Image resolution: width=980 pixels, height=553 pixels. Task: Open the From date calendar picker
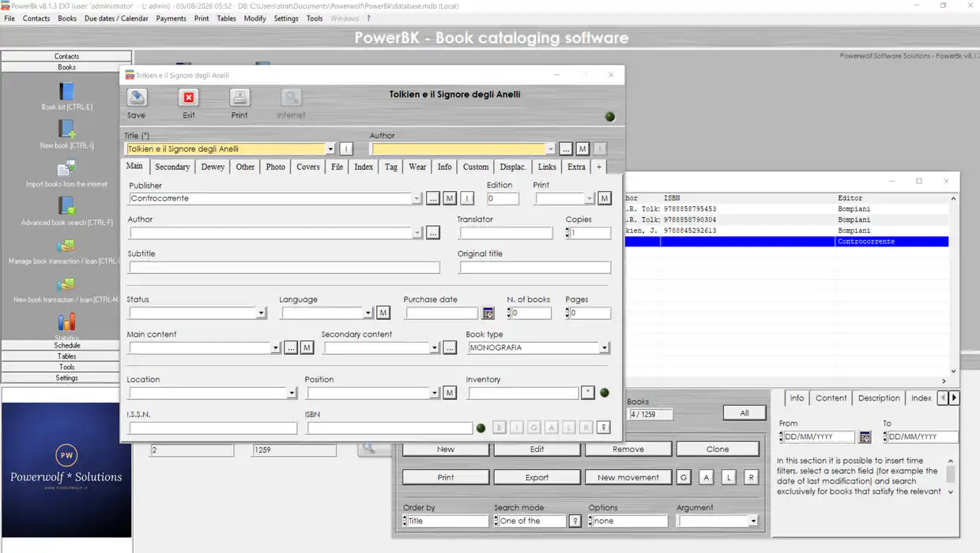point(865,437)
